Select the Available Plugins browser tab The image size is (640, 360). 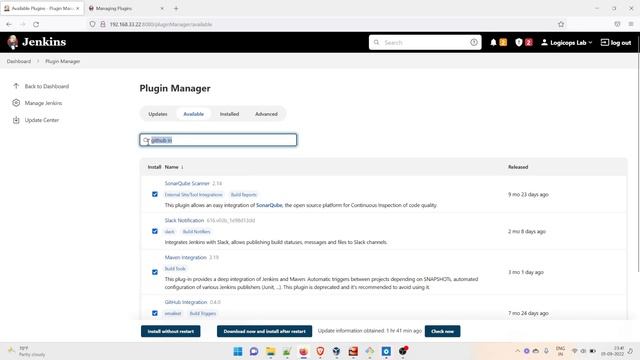pos(42,8)
